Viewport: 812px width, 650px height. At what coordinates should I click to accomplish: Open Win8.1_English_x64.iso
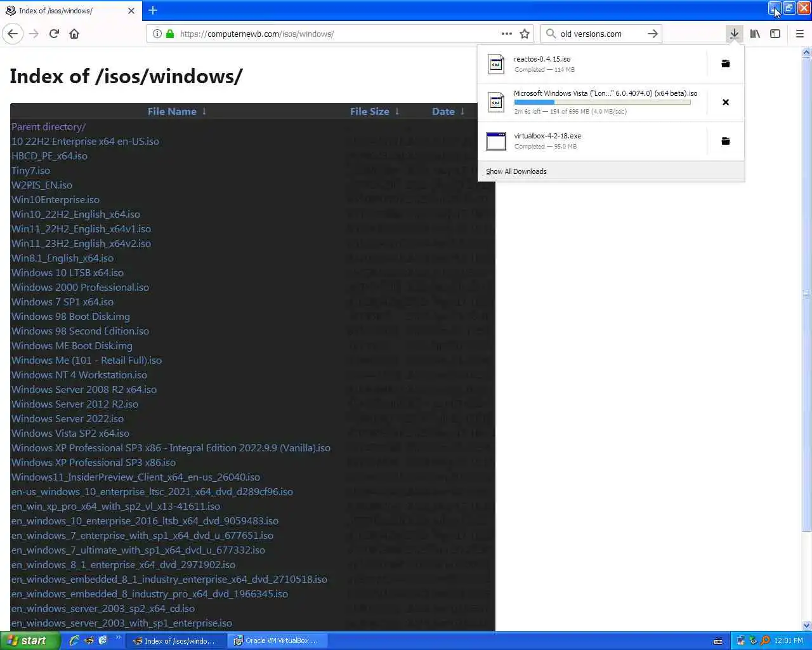[62, 258]
